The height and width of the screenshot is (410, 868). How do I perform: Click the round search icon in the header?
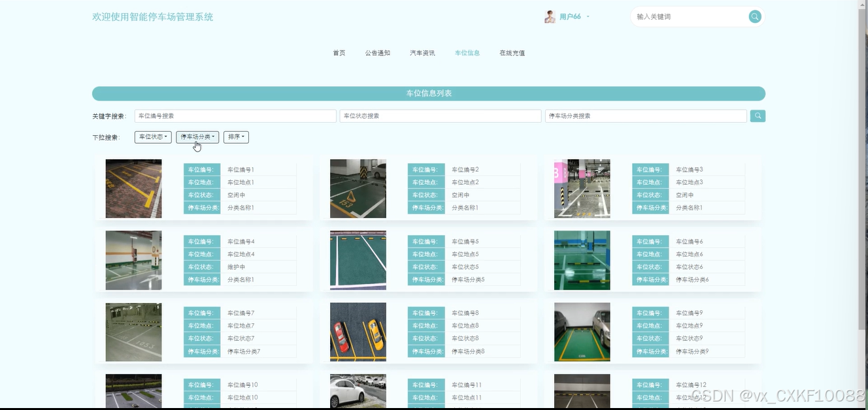[755, 17]
